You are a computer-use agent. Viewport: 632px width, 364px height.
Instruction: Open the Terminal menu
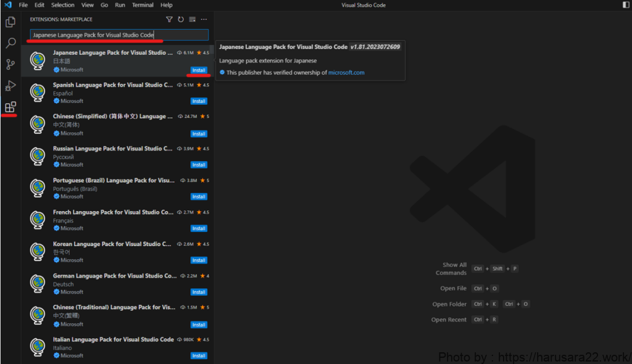143,5
